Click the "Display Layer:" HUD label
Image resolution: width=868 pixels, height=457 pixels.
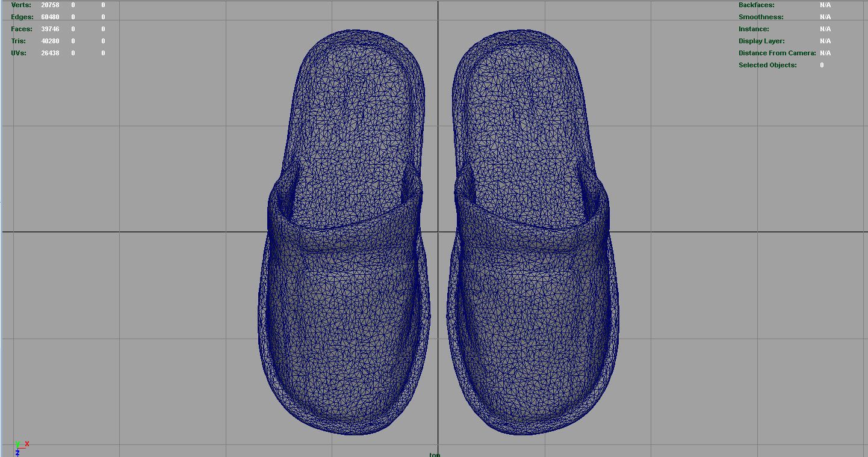[761, 41]
